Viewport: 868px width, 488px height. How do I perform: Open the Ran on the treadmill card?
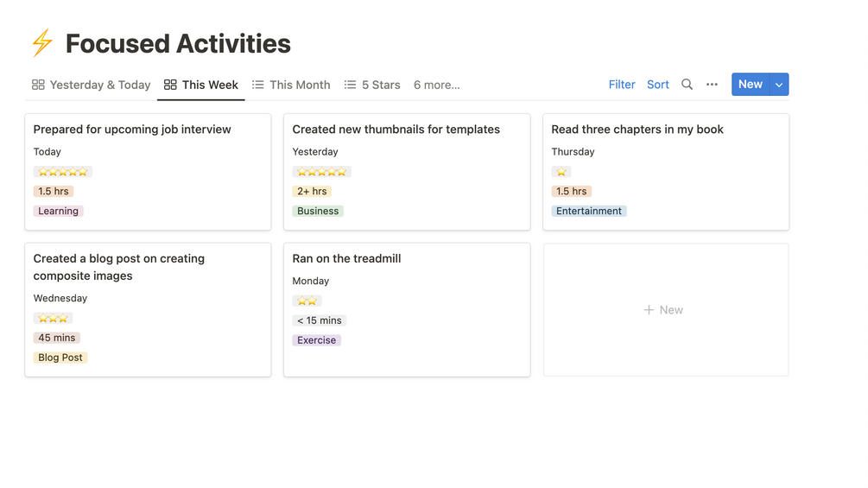(346, 258)
